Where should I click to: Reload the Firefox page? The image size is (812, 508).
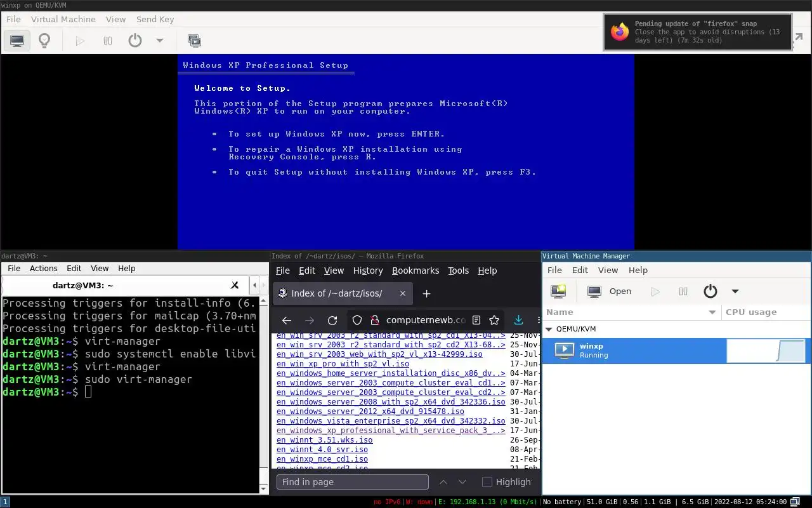[332, 321]
